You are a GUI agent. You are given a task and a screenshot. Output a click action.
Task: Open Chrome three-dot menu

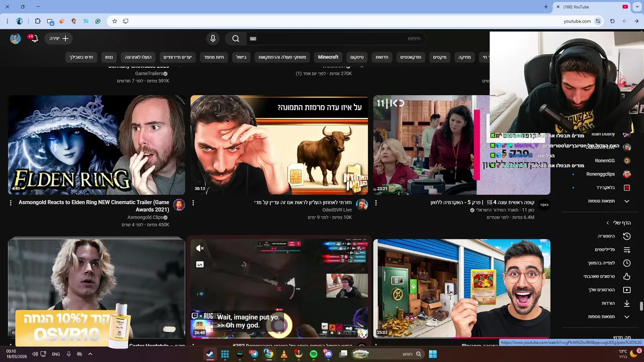pyautogui.click(x=7, y=21)
